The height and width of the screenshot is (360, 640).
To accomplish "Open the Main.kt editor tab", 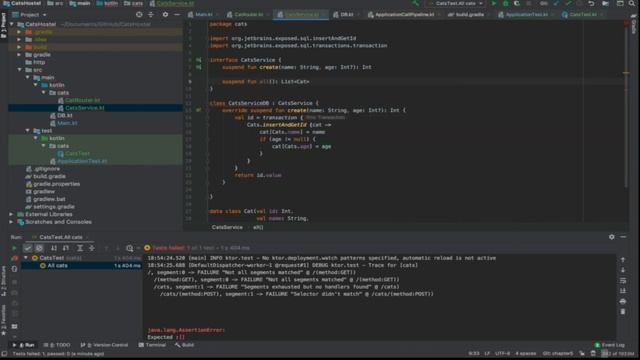I will 204,15.
